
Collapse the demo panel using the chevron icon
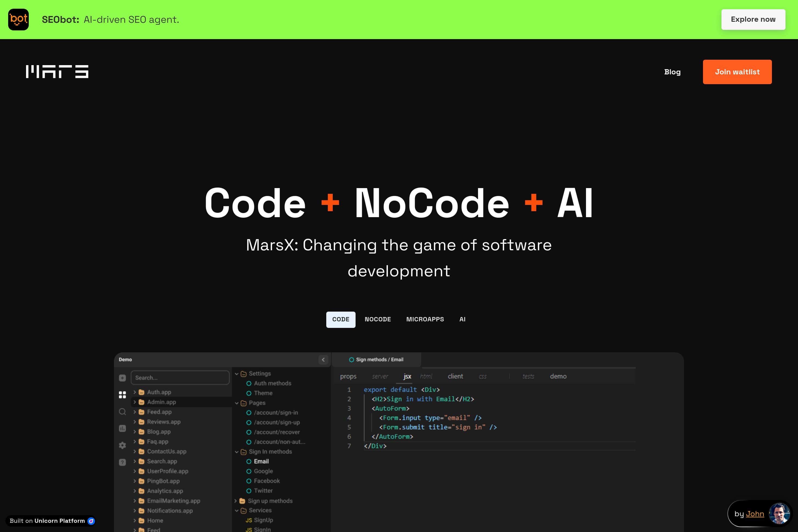tap(323, 360)
